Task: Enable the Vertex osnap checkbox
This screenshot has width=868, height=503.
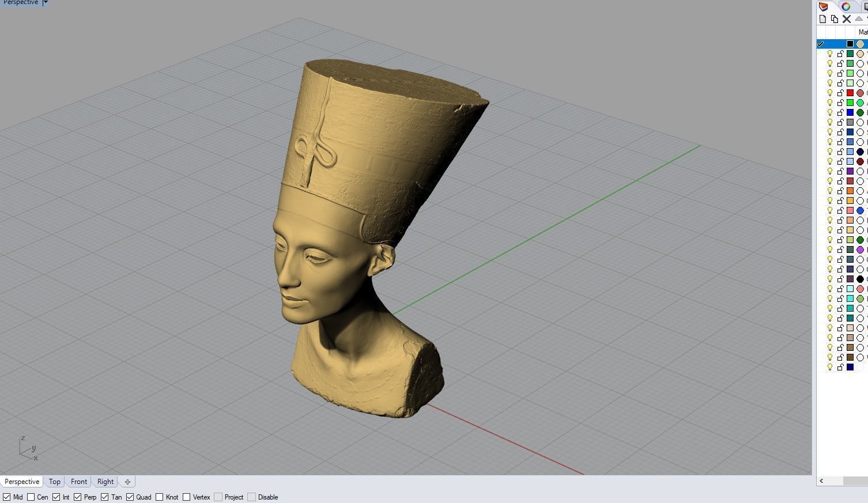Action: pos(186,497)
